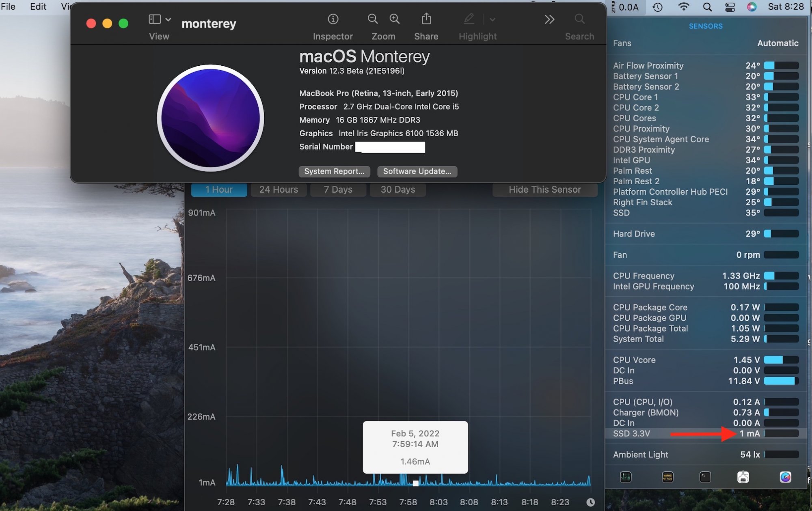The image size is (812, 511).
Task: Expand the View sidebar dropdown chevron
Action: click(x=168, y=19)
